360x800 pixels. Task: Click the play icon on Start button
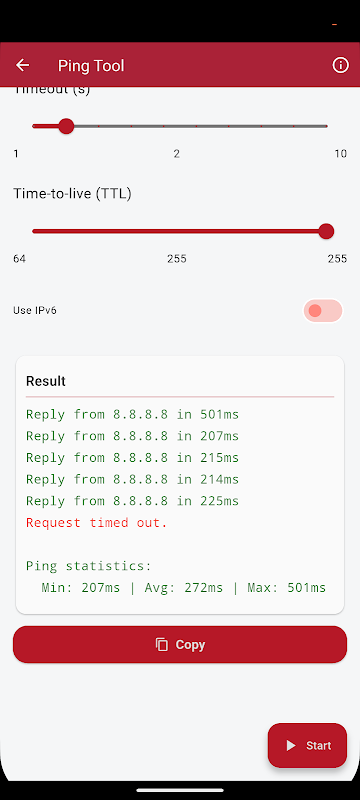291,745
